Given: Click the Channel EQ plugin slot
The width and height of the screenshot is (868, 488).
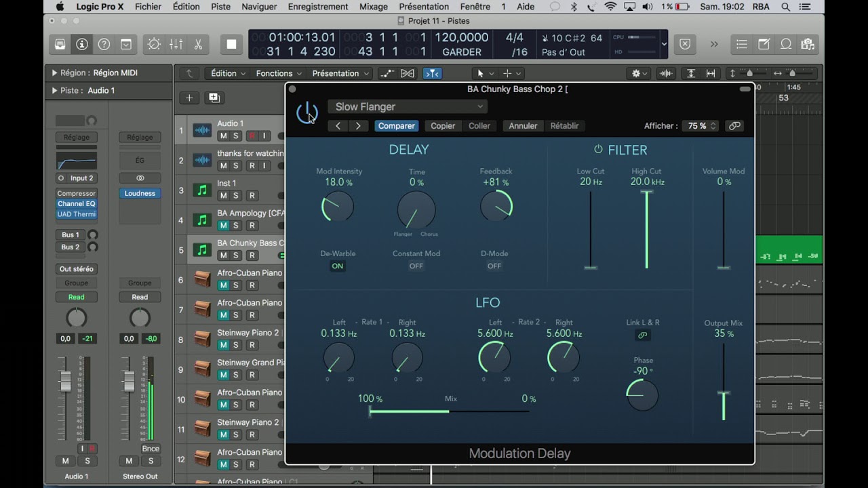Looking at the screenshot, I should [76, 203].
